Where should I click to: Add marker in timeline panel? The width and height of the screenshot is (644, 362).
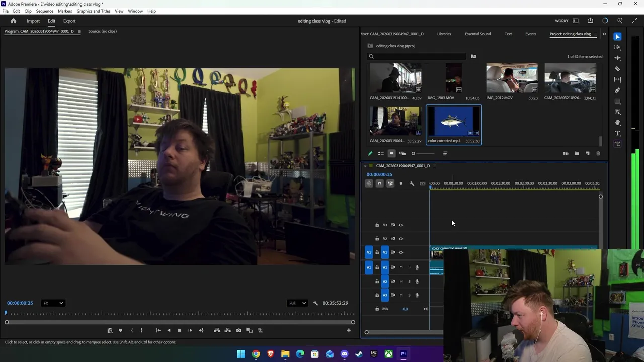click(401, 184)
